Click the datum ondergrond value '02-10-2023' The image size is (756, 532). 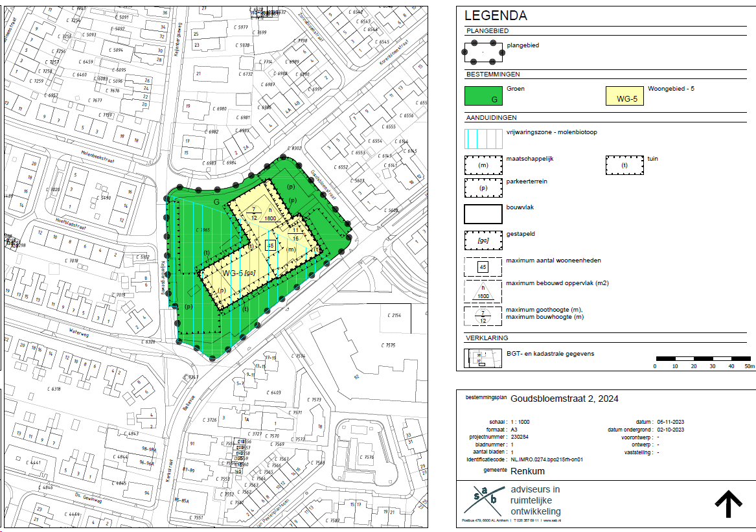pos(670,430)
